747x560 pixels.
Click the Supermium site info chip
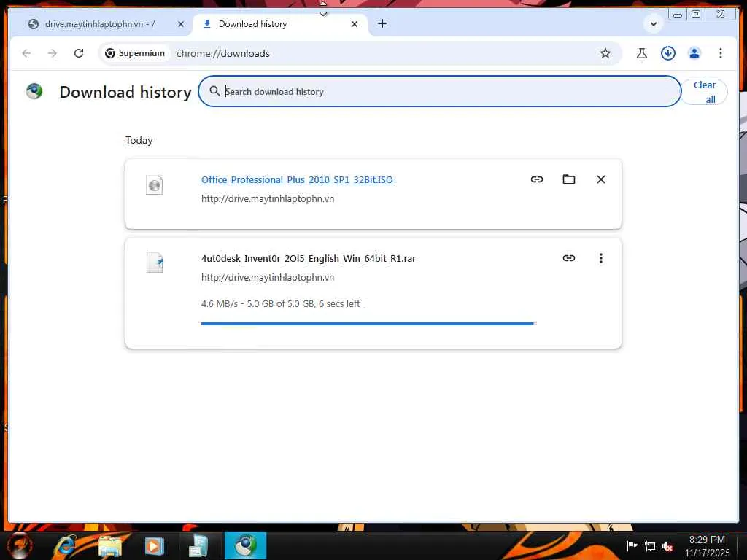tap(135, 53)
